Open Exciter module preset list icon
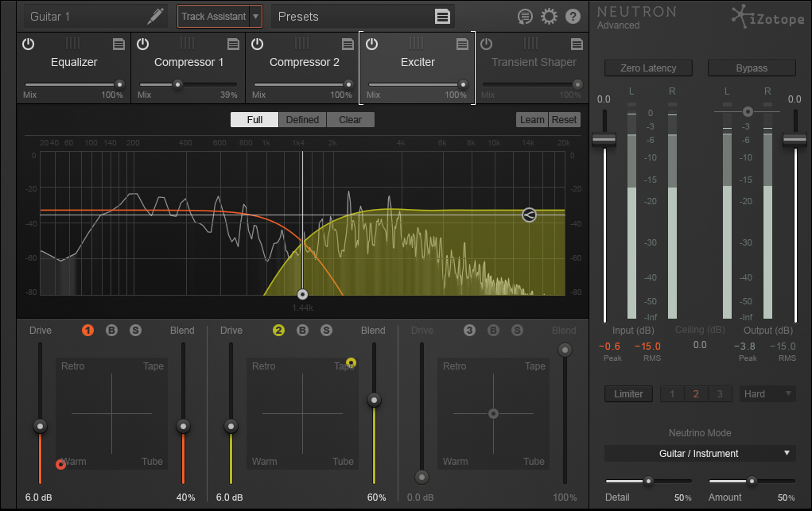This screenshot has height=511, width=812. point(462,44)
